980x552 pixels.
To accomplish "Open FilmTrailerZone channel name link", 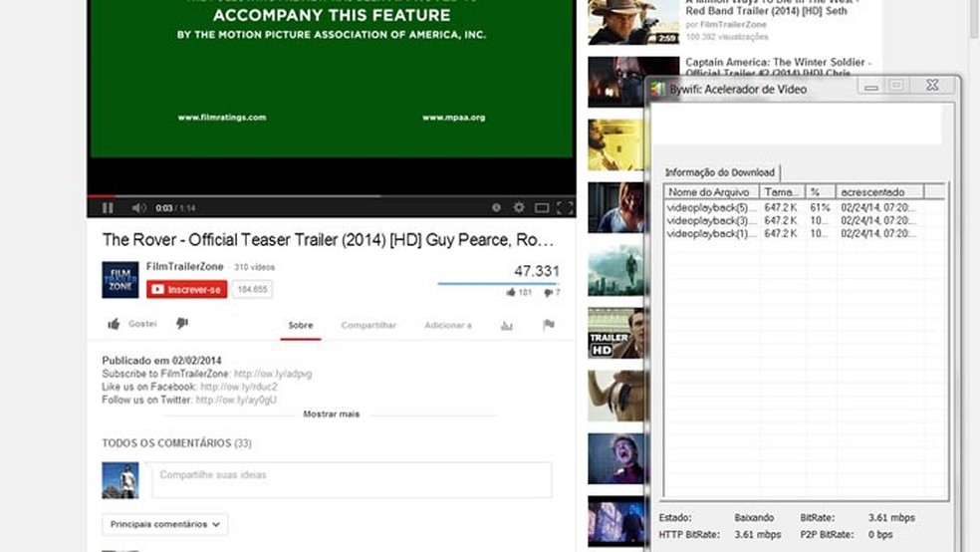I will [184, 266].
